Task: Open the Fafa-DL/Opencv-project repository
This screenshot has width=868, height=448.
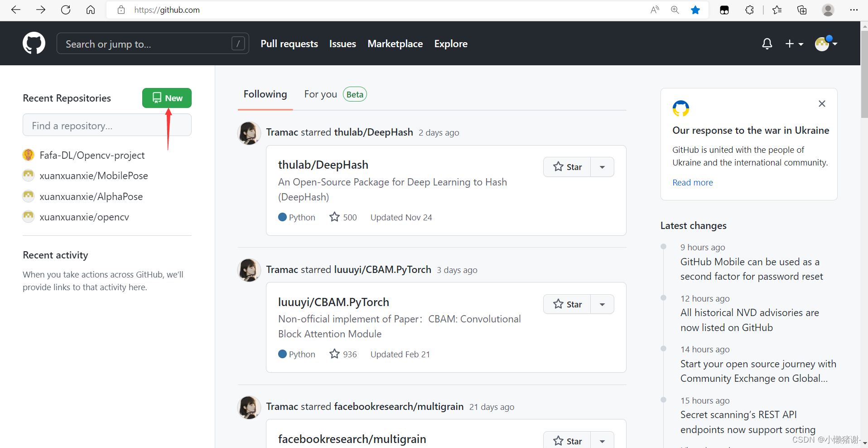Action: click(92, 155)
